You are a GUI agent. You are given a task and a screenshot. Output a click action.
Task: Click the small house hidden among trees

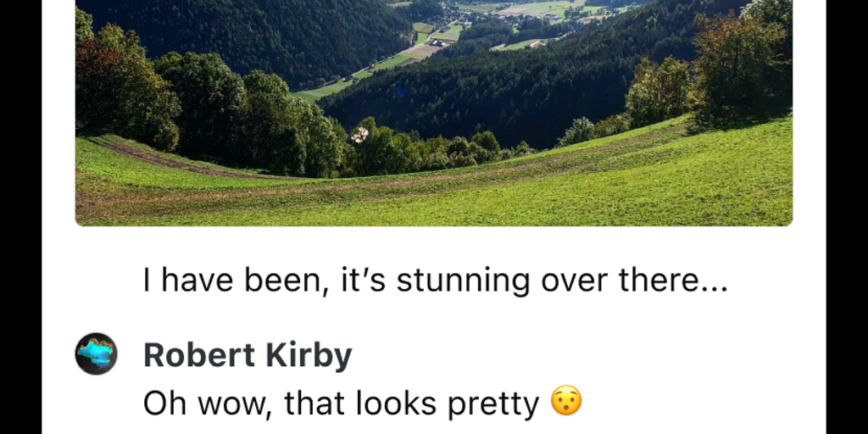point(359,135)
